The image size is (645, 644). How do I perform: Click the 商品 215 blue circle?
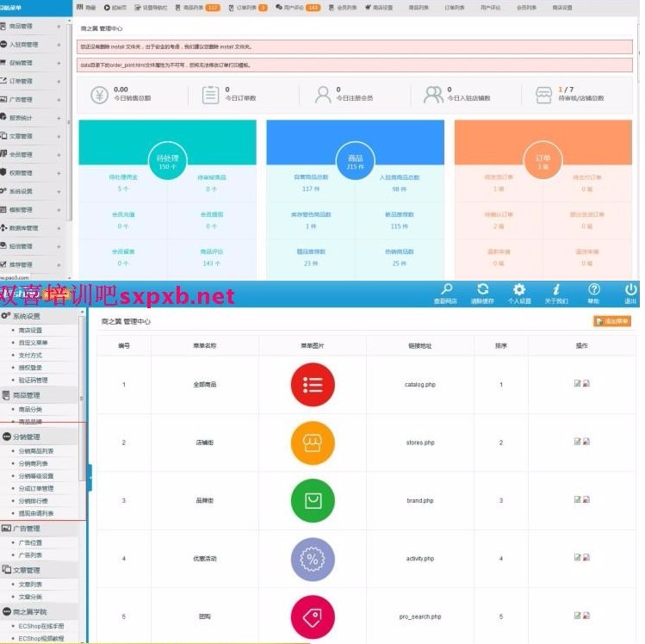[356, 161]
